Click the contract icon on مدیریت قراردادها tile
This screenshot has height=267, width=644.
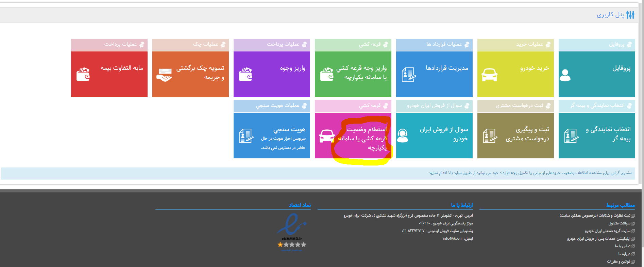(409, 75)
